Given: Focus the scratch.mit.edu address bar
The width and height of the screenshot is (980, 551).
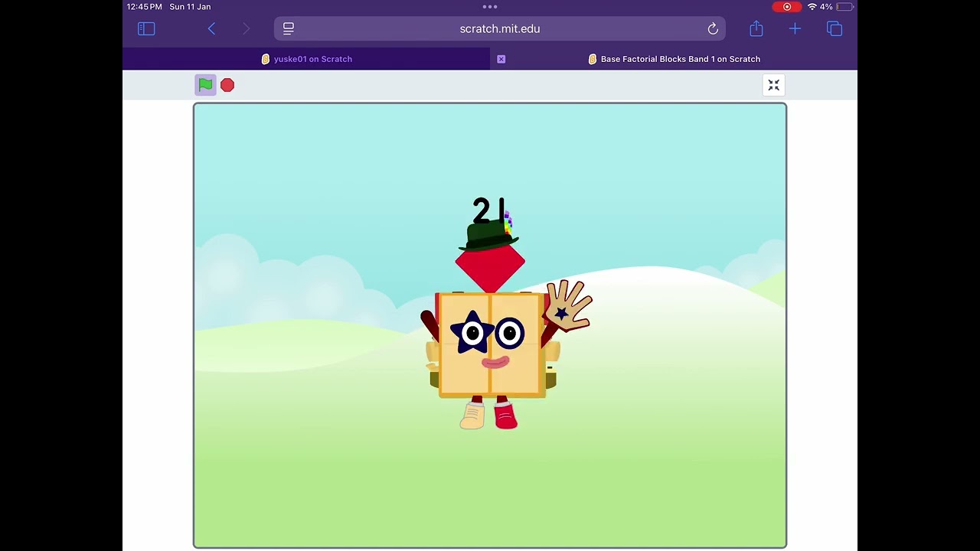Looking at the screenshot, I should tap(500, 29).
